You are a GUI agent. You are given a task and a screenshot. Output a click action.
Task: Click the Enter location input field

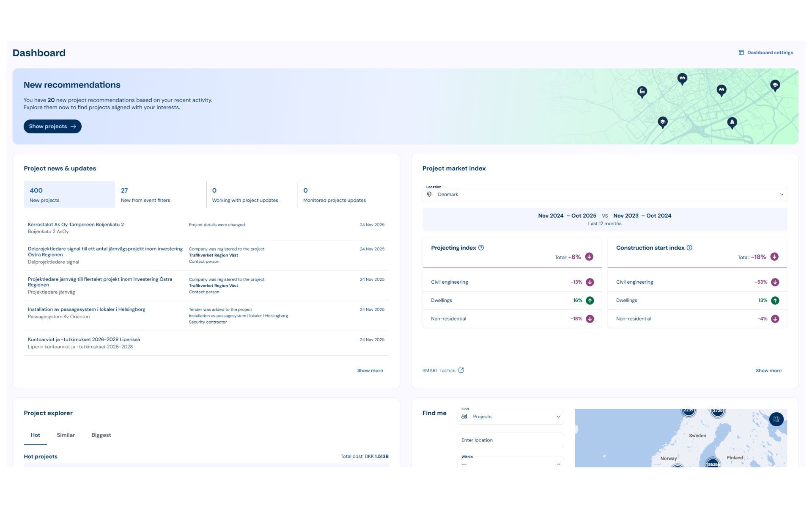click(x=510, y=440)
